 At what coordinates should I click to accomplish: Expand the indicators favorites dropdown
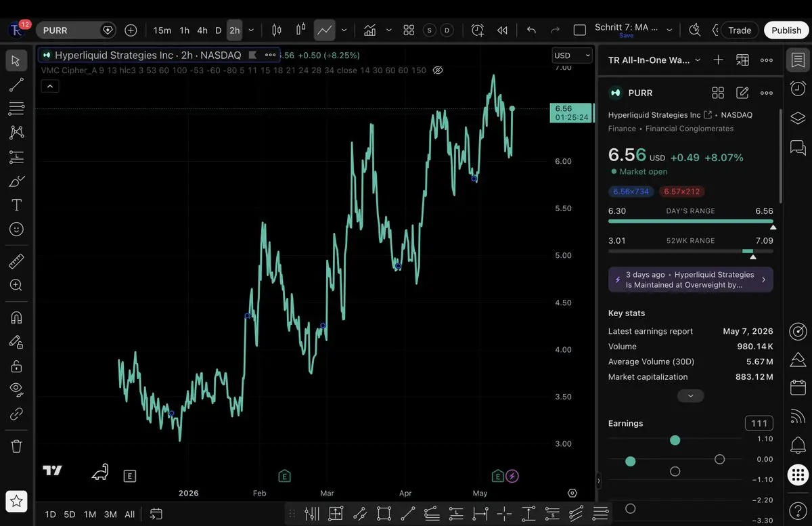388,30
